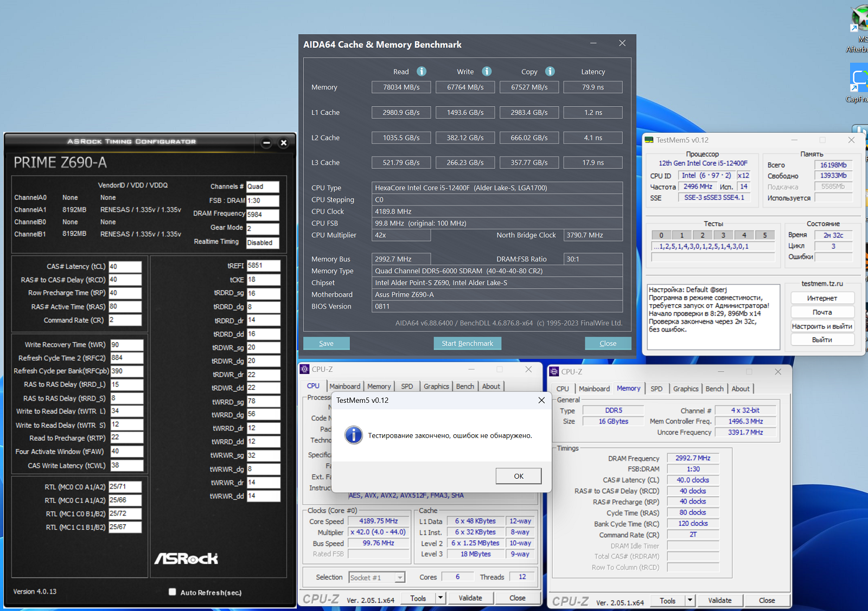The height and width of the screenshot is (611, 868).
Task: Click the Почта button in TestMem5
Action: click(x=822, y=312)
